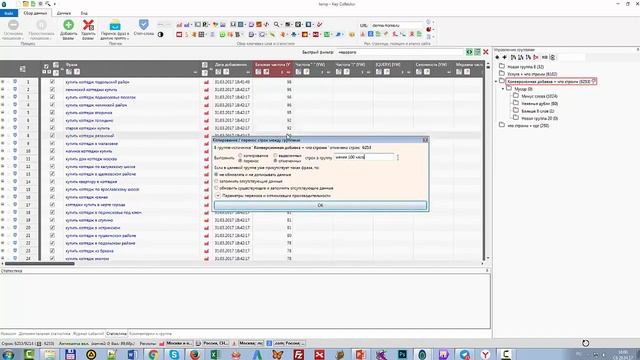Select the выделенных radio option in dialog

click(x=276, y=156)
